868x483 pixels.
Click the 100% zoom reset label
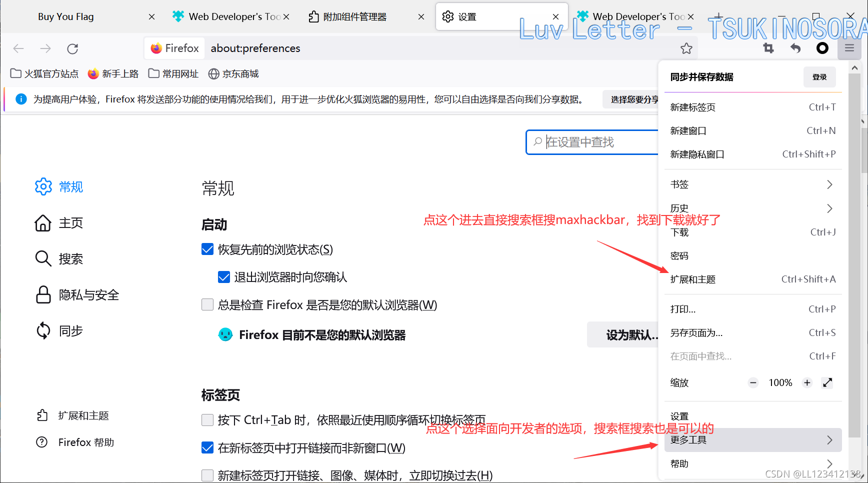[x=780, y=383]
